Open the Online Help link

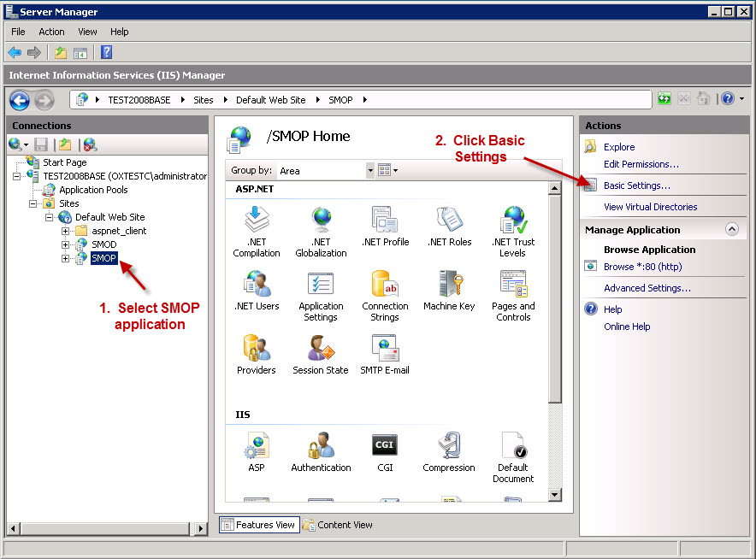pos(627,327)
